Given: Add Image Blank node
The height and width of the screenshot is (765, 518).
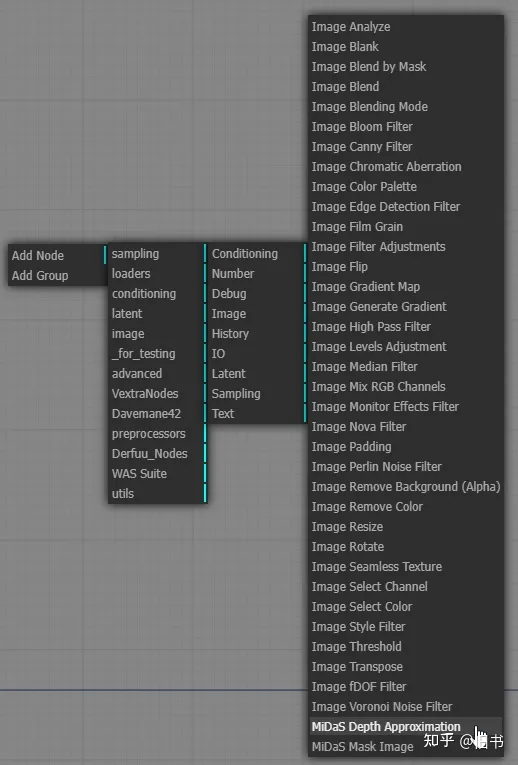Looking at the screenshot, I should click(406, 47).
